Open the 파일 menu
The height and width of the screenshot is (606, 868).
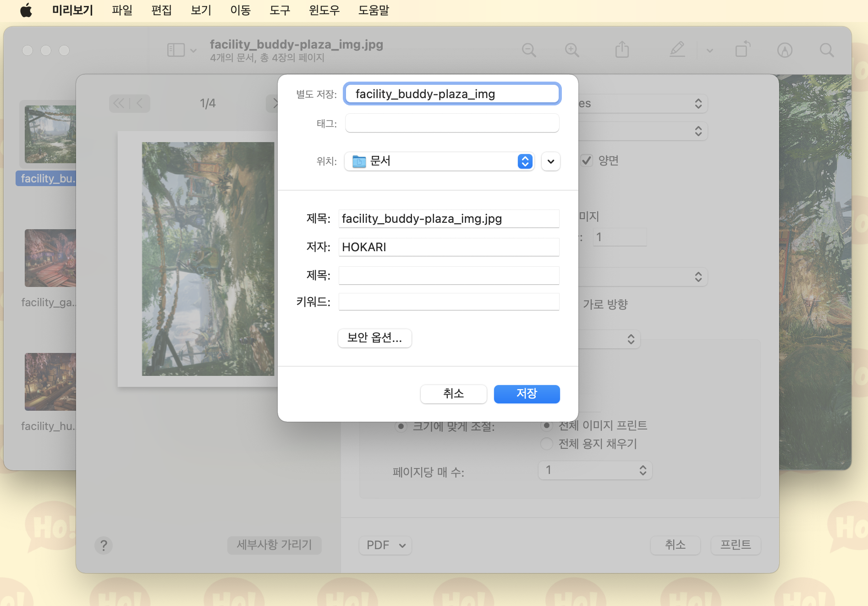pos(122,10)
